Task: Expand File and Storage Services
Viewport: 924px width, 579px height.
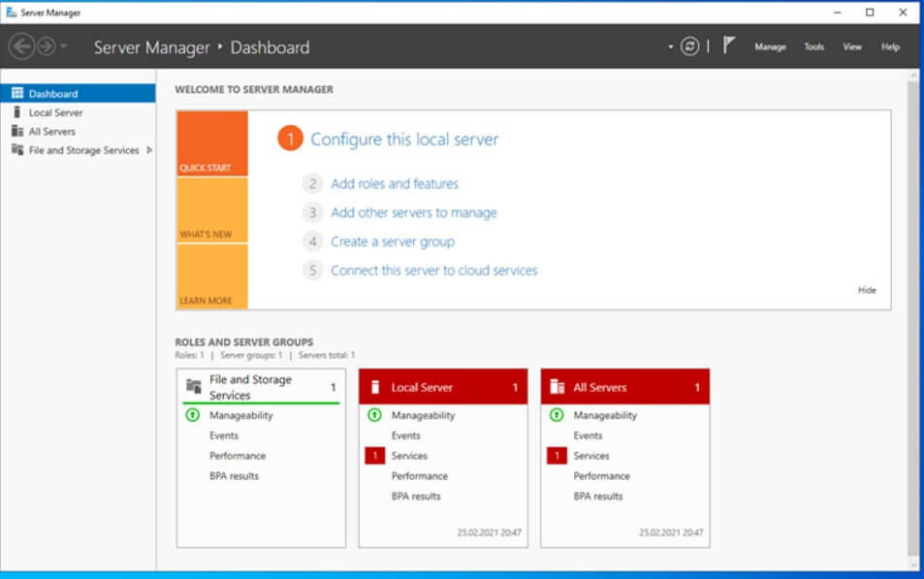Action: coord(151,150)
